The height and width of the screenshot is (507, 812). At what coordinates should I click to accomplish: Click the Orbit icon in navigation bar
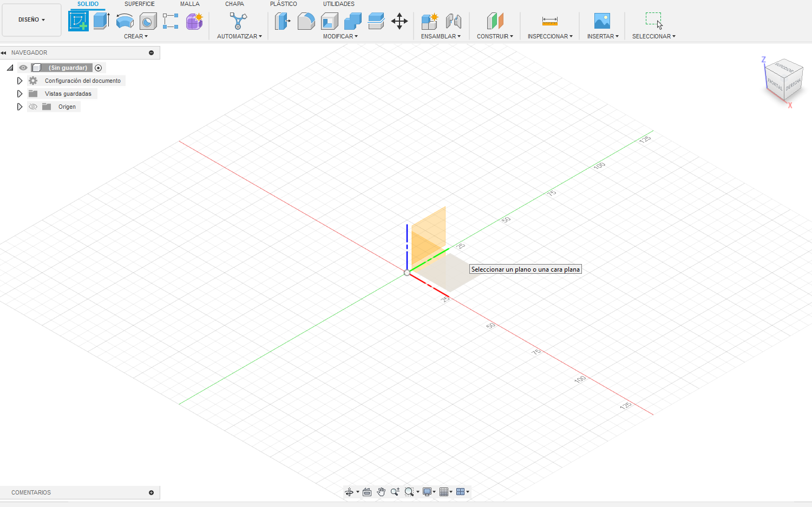pos(349,492)
